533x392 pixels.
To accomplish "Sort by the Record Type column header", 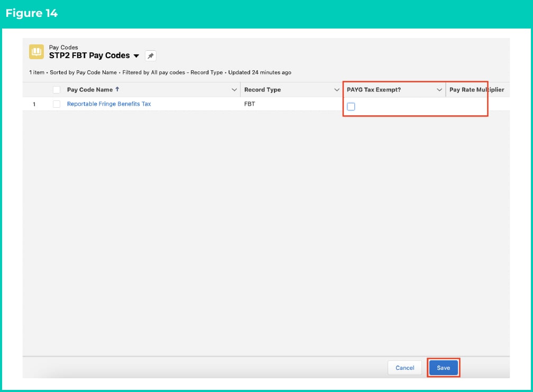I will (262, 90).
